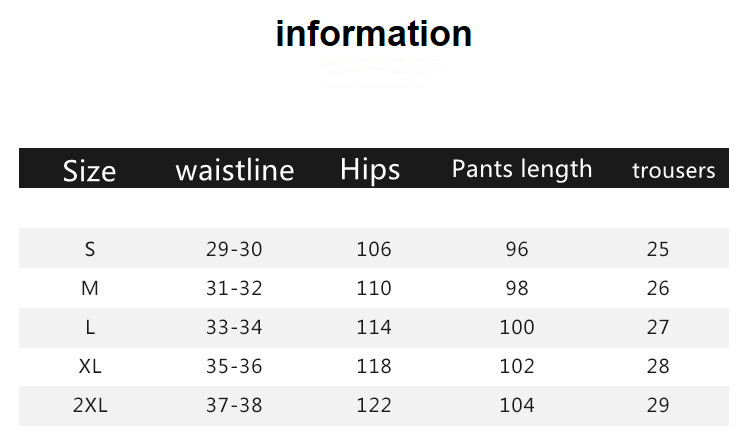Viewport: 750px width, 439px height.
Task: Click pants length value 96
Action: [x=517, y=249]
